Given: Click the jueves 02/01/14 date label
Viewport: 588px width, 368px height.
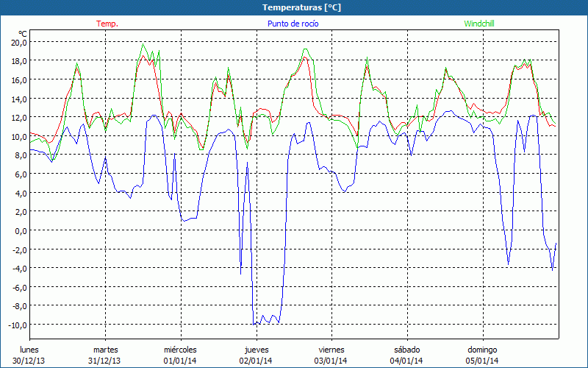Looking at the screenshot, I should (x=255, y=355).
